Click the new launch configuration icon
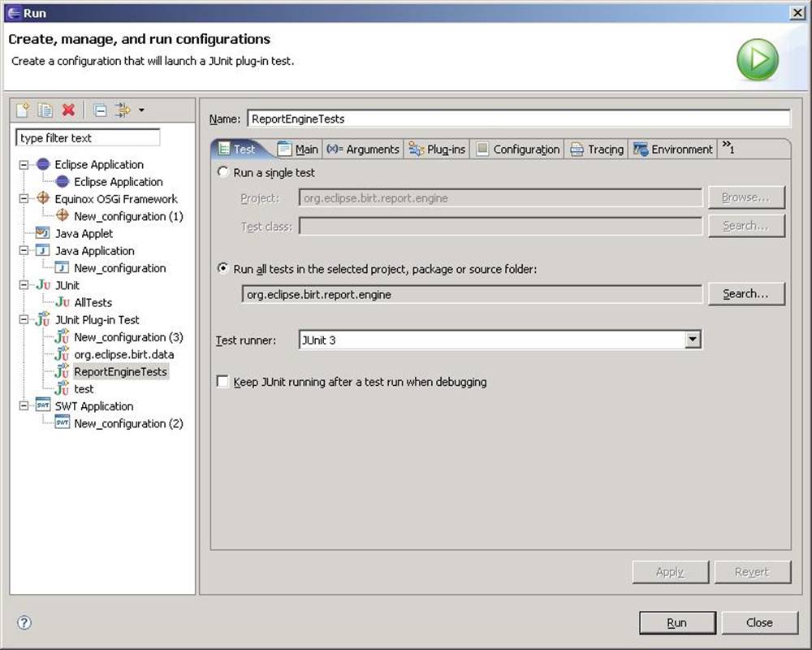The height and width of the screenshot is (650, 812). pos(23,110)
